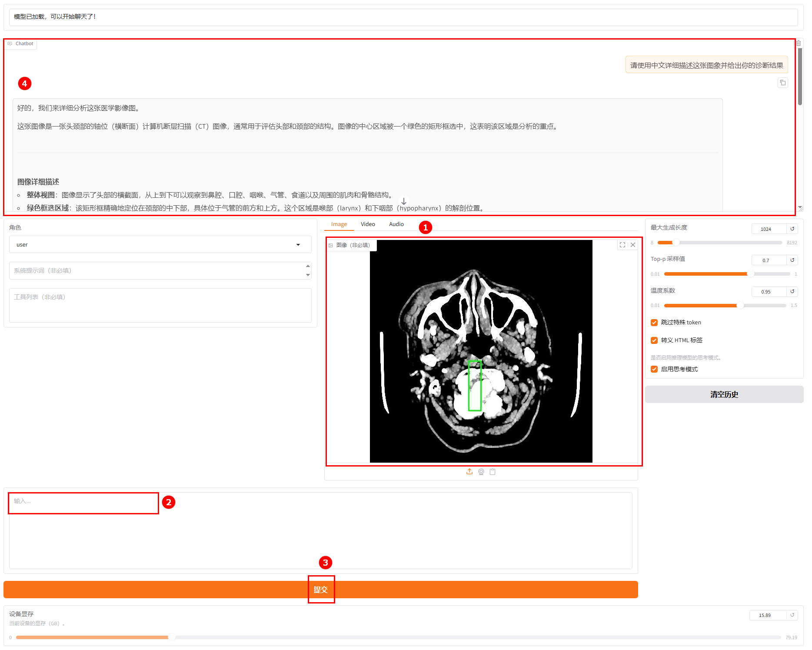Switch to the Video tab
Screen dimensions: 812x650
pos(368,224)
